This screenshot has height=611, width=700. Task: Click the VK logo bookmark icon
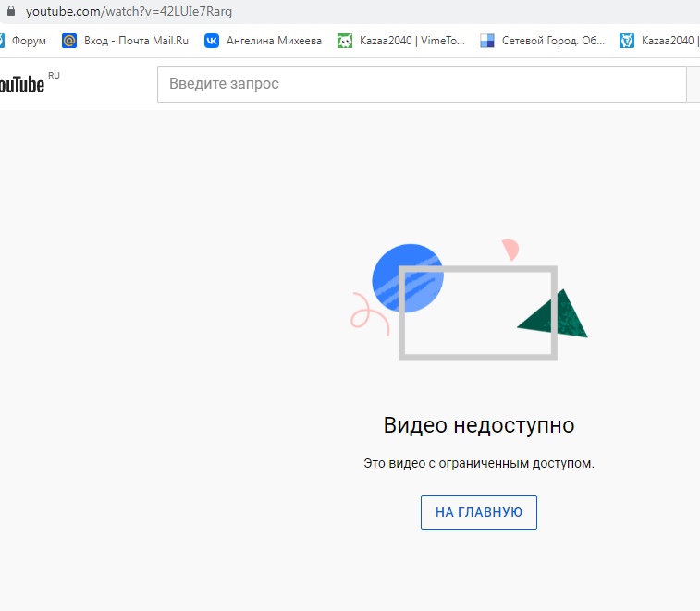coord(212,41)
